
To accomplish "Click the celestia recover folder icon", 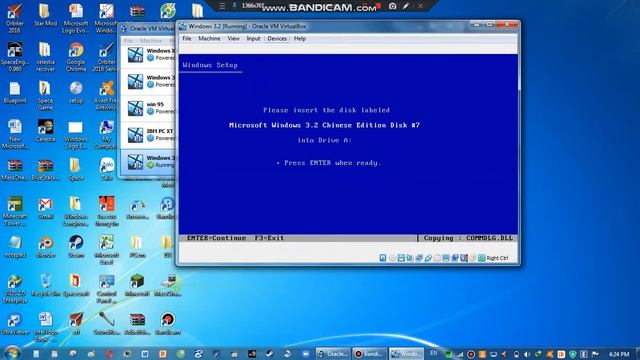I will (45, 57).
